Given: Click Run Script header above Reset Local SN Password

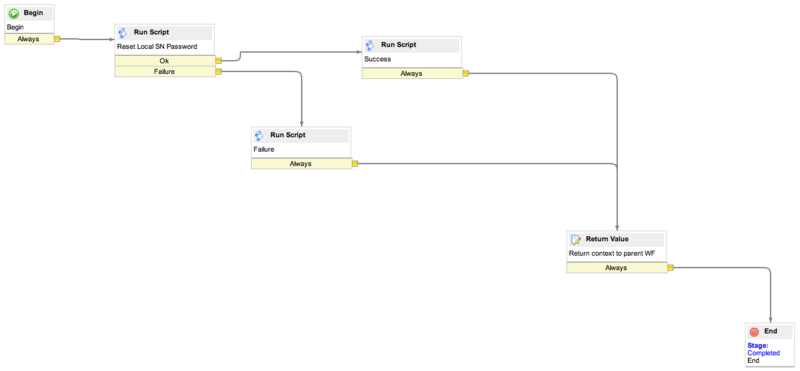Looking at the screenshot, I should pyautogui.click(x=151, y=32).
